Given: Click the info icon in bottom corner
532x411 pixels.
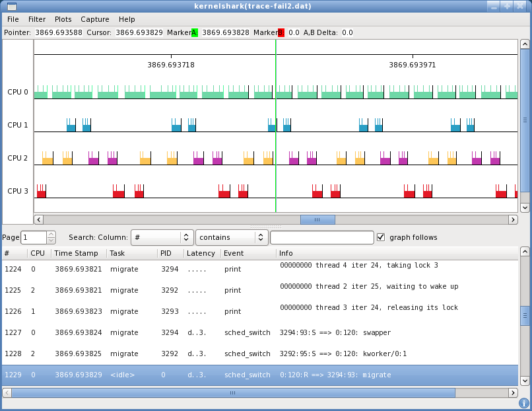Looking at the screenshot, I should tap(524, 402).
